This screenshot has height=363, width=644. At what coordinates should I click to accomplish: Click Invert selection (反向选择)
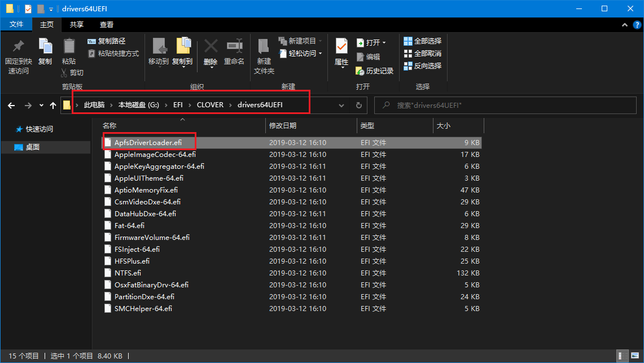pos(423,65)
